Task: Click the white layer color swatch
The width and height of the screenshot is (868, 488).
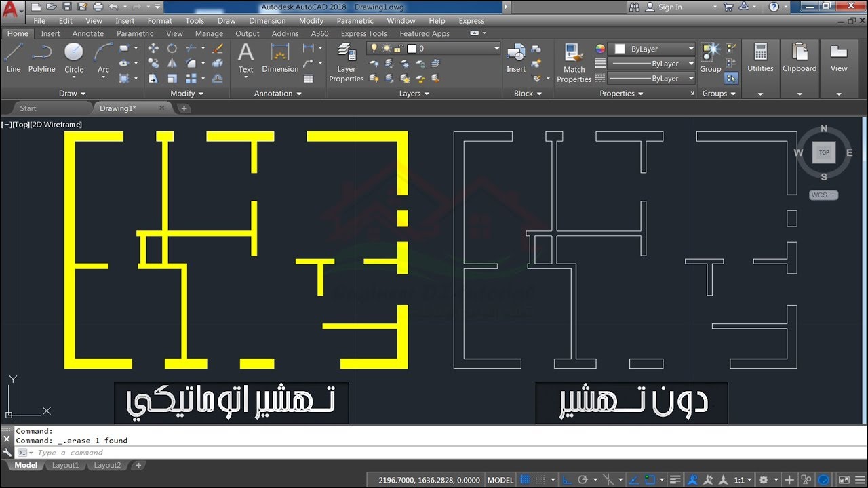Action: [412, 49]
